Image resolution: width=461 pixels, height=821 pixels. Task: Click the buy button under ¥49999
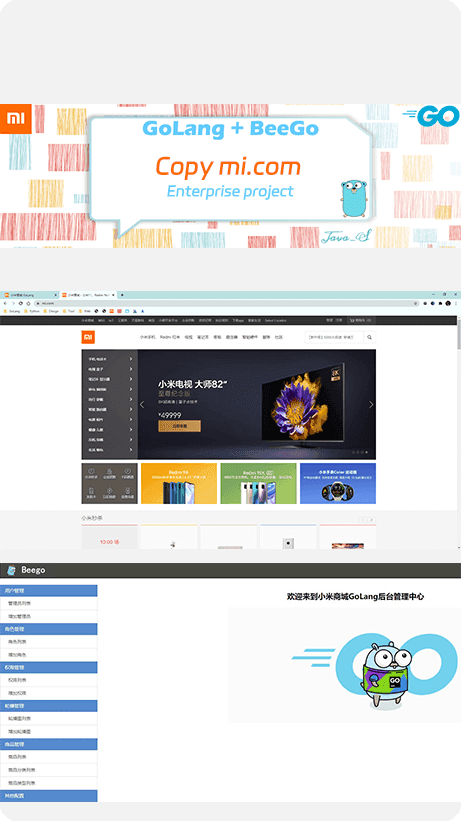(179, 426)
